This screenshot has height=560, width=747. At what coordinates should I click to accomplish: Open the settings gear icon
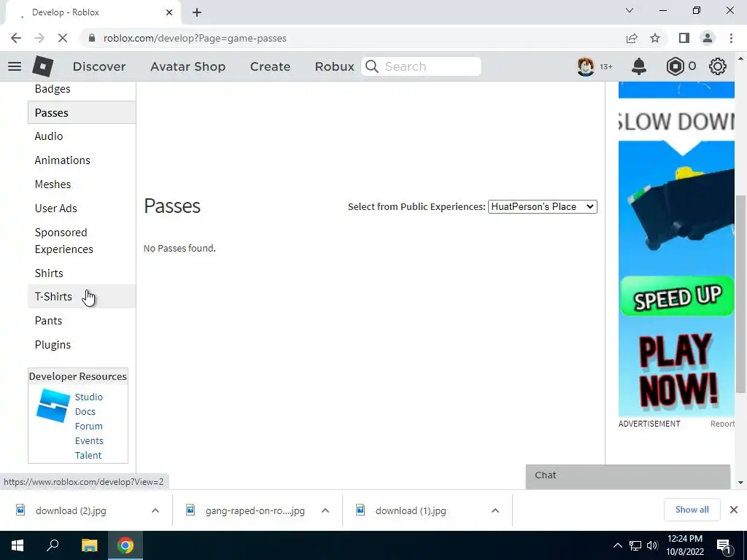coord(718,66)
